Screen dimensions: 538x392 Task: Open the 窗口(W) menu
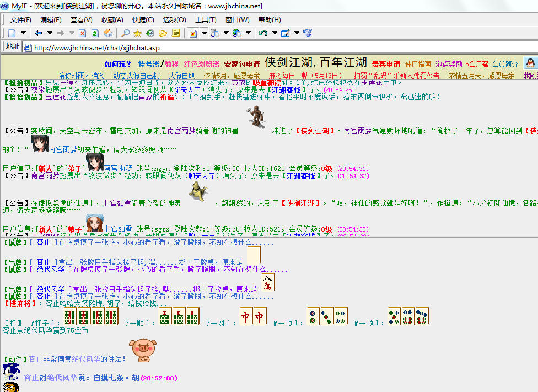tap(237, 20)
